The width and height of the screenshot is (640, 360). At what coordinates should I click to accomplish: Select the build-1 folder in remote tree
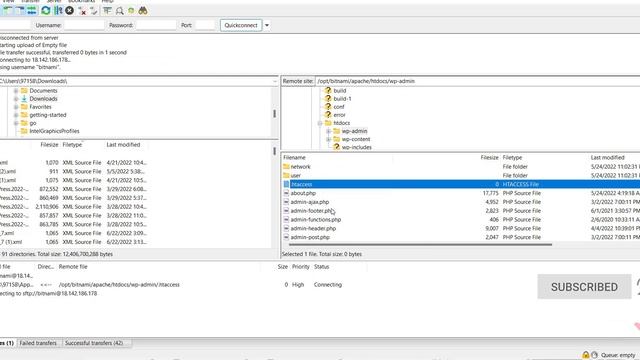click(342, 99)
